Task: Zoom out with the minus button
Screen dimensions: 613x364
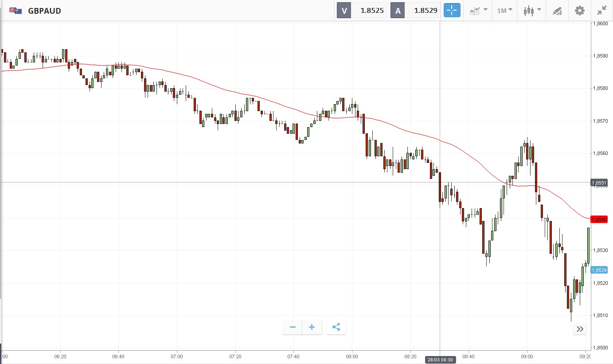Action: click(293, 327)
